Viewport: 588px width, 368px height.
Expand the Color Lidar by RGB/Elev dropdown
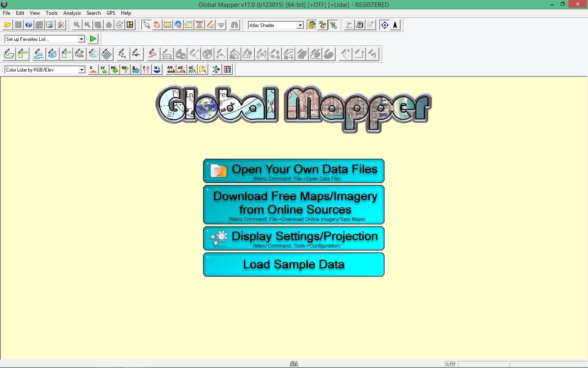[x=82, y=70]
